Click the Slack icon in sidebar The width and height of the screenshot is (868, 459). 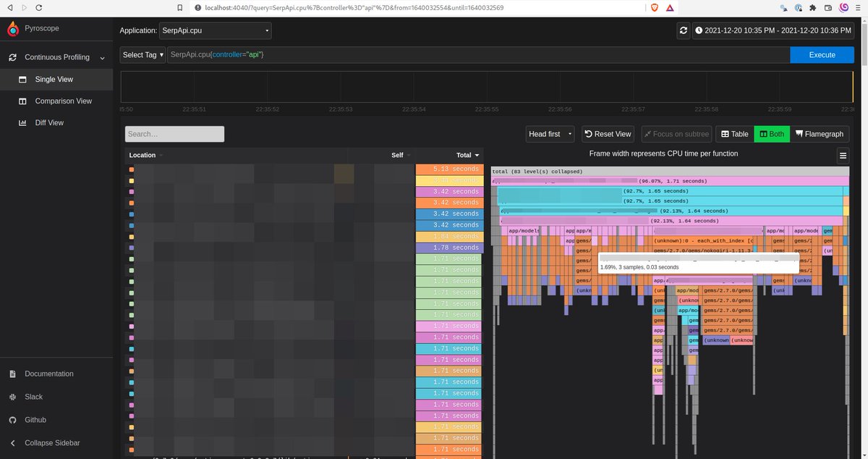coord(12,397)
